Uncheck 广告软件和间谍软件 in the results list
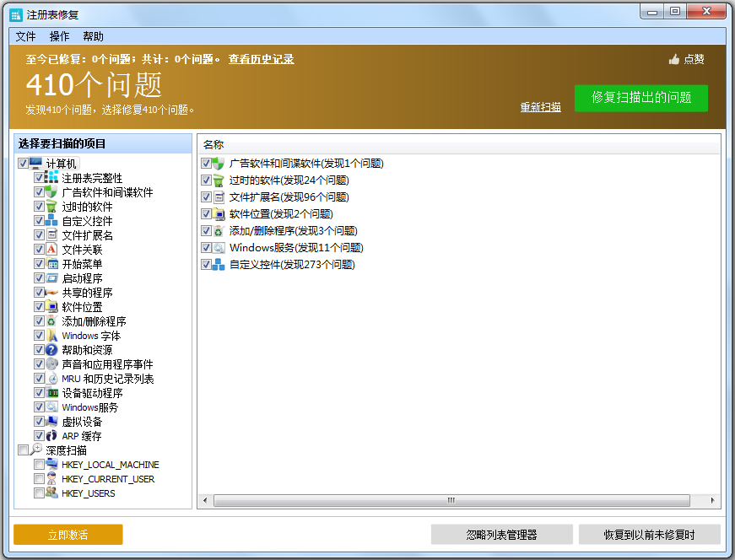This screenshot has width=735, height=560. pyautogui.click(x=205, y=164)
